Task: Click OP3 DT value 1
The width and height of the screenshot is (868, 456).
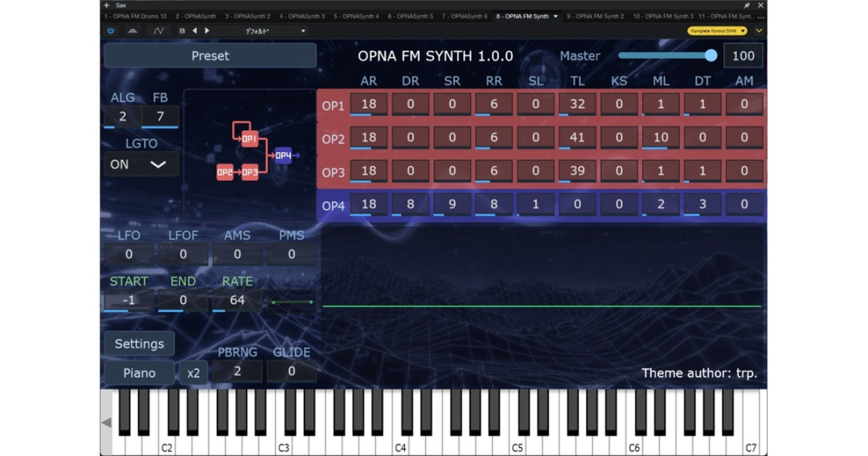Action: [702, 170]
